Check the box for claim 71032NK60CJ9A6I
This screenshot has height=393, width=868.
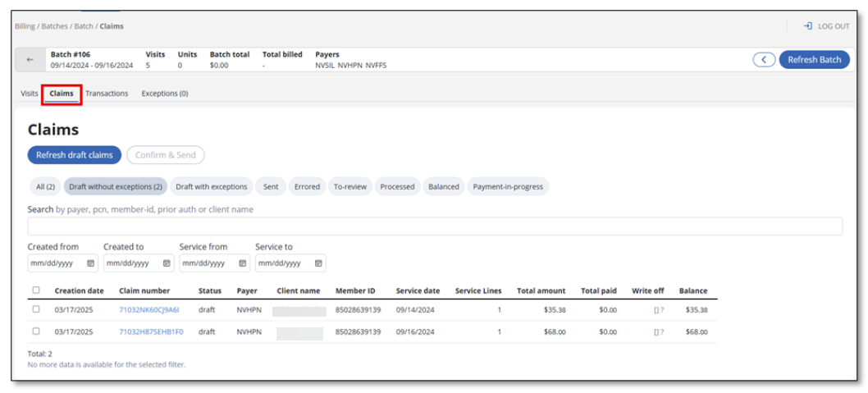pyautogui.click(x=35, y=310)
